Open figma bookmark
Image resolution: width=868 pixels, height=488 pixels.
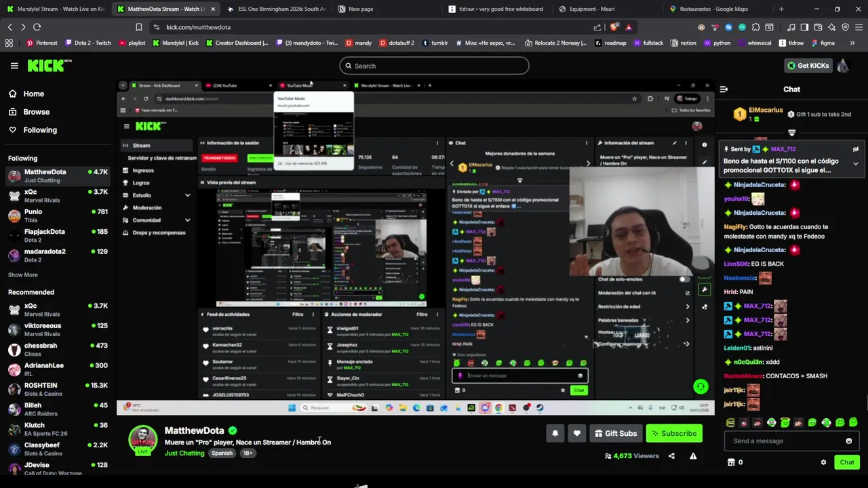click(x=823, y=43)
